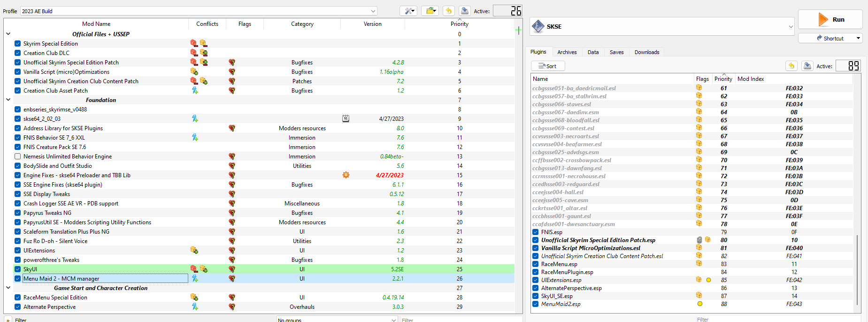Click the active plugins counter showing 89
This screenshot has height=322, width=868.
(848, 66)
